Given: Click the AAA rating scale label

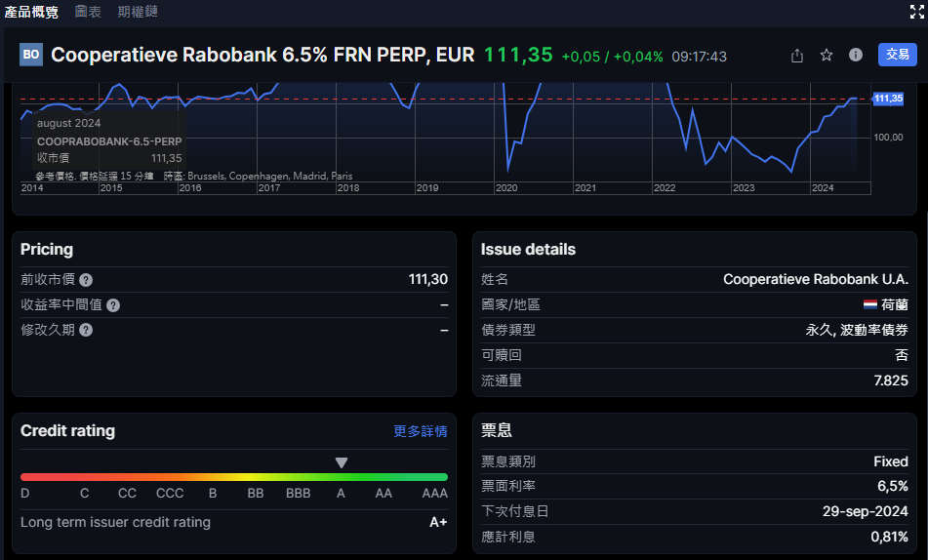Looking at the screenshot, I should (x=434, y=493).
